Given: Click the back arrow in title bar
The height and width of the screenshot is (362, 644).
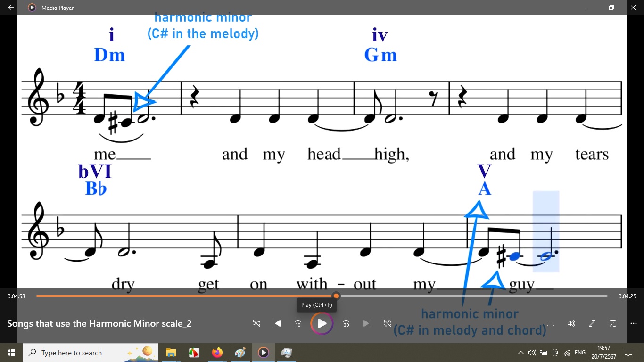Looking at the screenshot, I should 11,8.
